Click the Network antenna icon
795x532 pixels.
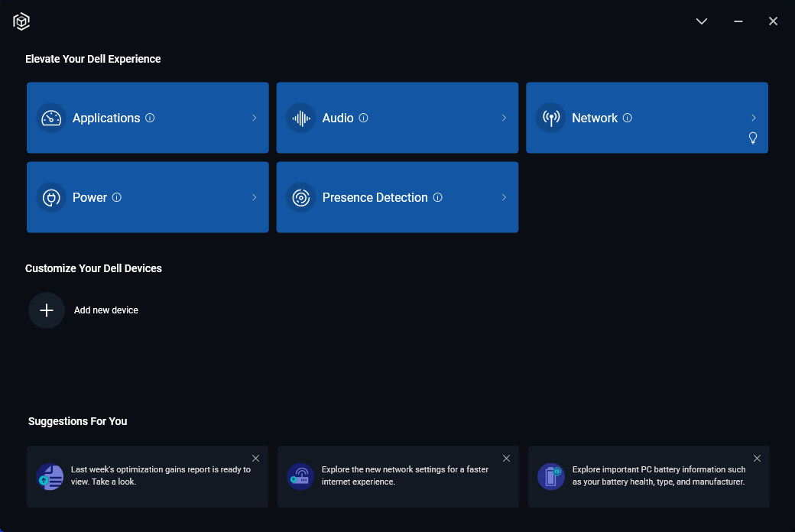550,118
